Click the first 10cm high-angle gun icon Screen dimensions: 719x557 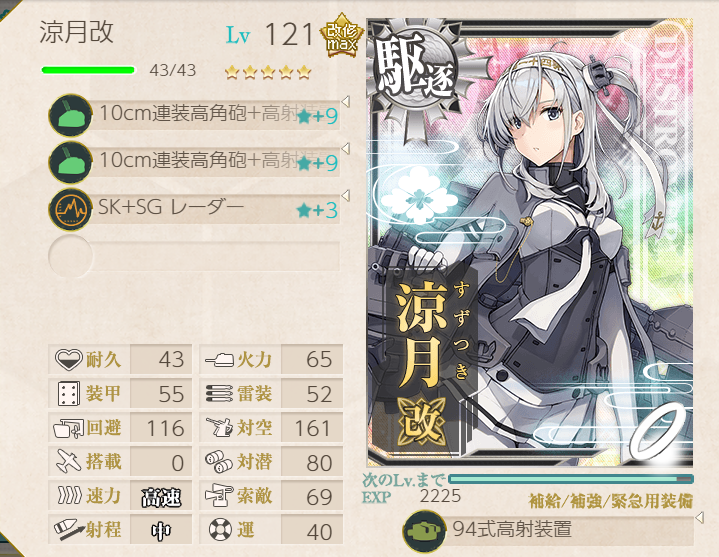tap(70, 115)
